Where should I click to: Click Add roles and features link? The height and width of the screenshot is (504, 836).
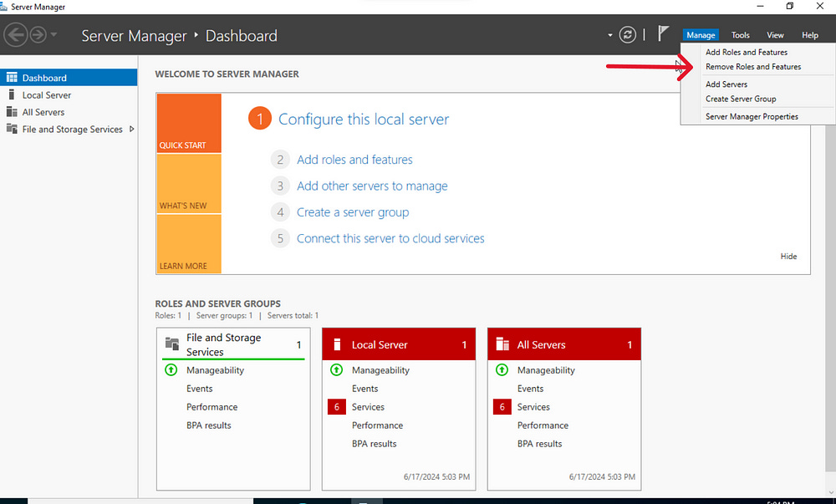tap(354, 160)
